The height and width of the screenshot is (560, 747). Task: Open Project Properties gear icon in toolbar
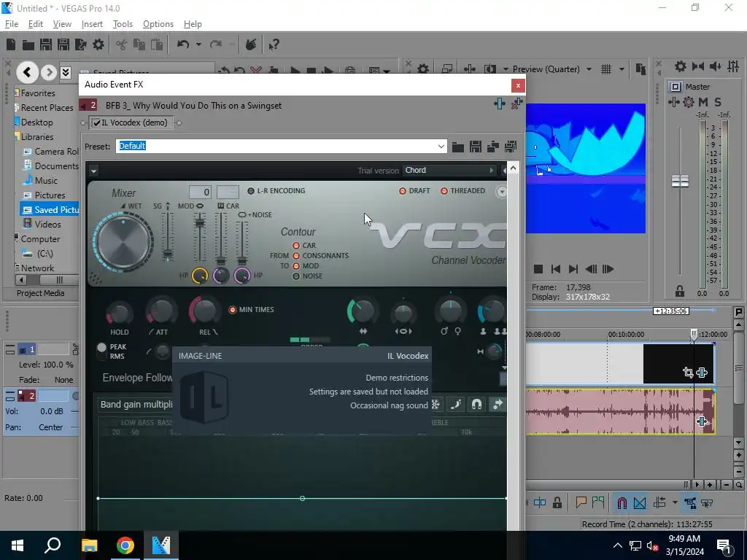(x=98, y=44)
